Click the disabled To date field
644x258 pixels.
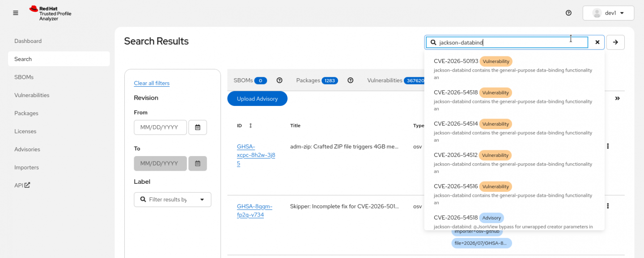click(160, 163)
